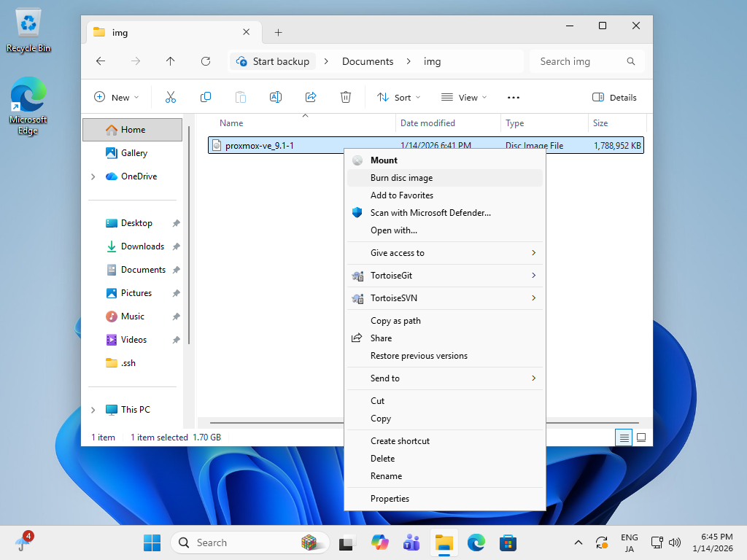Expand the OneDrive tree node
747x560 pixels.
pyautogui.click(x=93, y=176)
